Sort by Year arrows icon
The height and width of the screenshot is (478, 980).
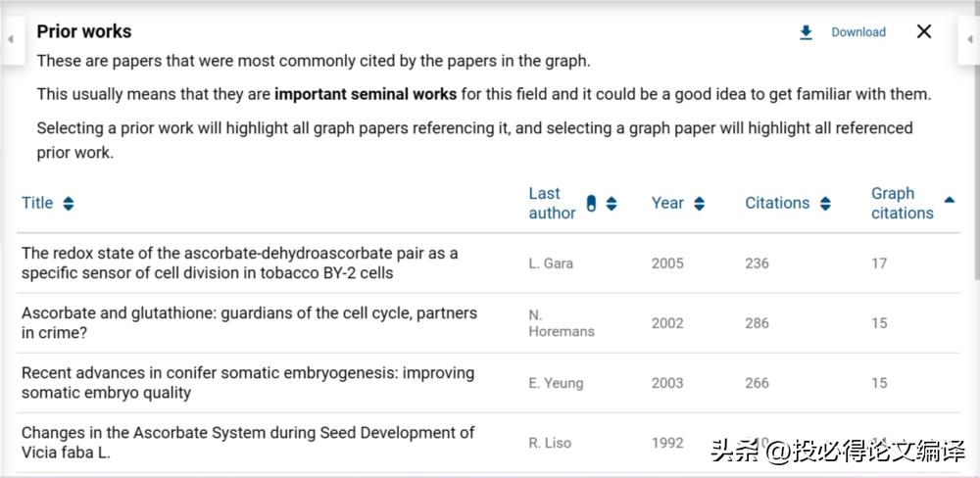(x=700, y=204)
